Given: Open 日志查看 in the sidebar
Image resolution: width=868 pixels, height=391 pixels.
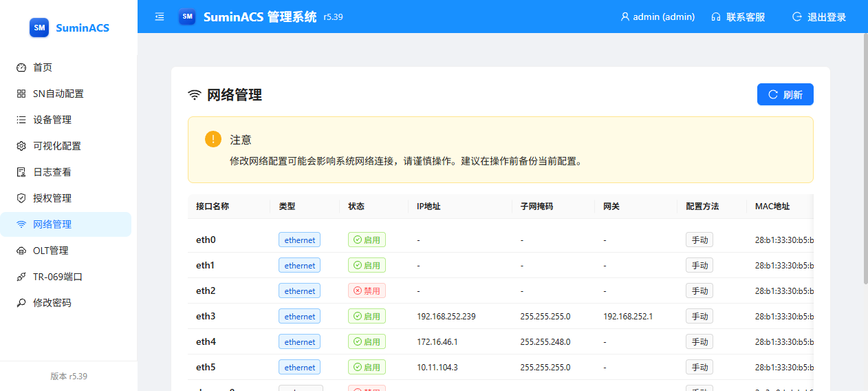Looking at the screenshot, I should (x=65, y=172).
